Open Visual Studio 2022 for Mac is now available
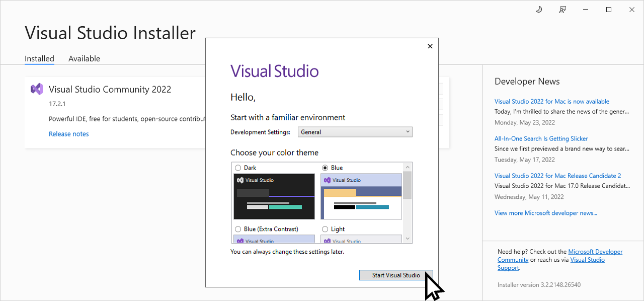644x301 pixels. (552, 101)
